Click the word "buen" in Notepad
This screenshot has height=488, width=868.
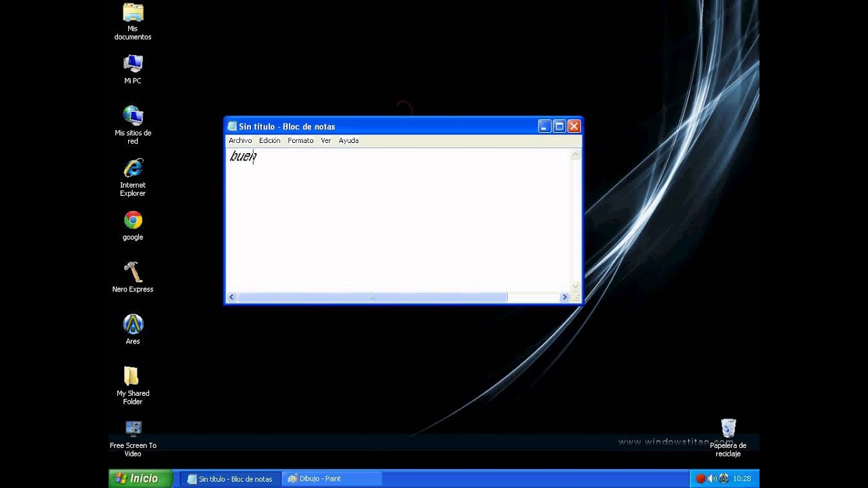[x=243, y=157]
